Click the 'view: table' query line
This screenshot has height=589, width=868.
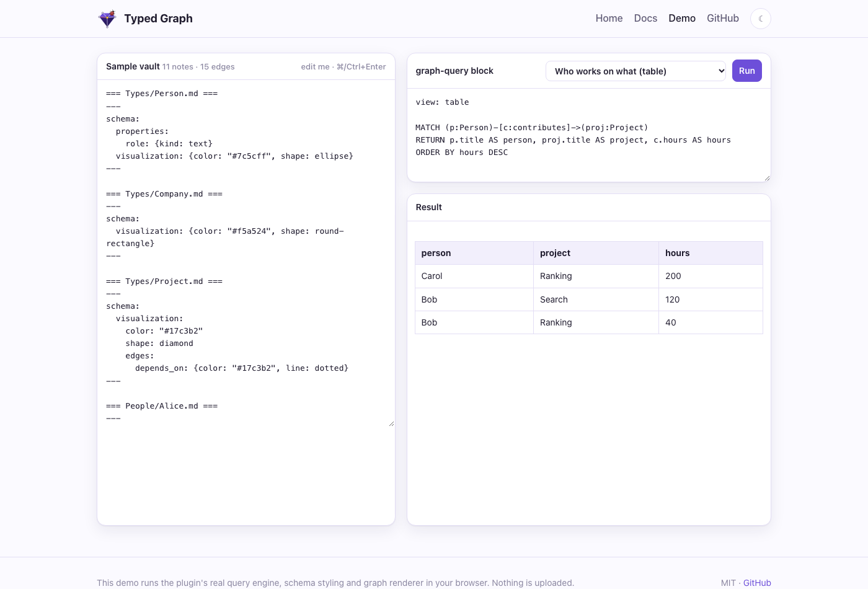point(442,102)
